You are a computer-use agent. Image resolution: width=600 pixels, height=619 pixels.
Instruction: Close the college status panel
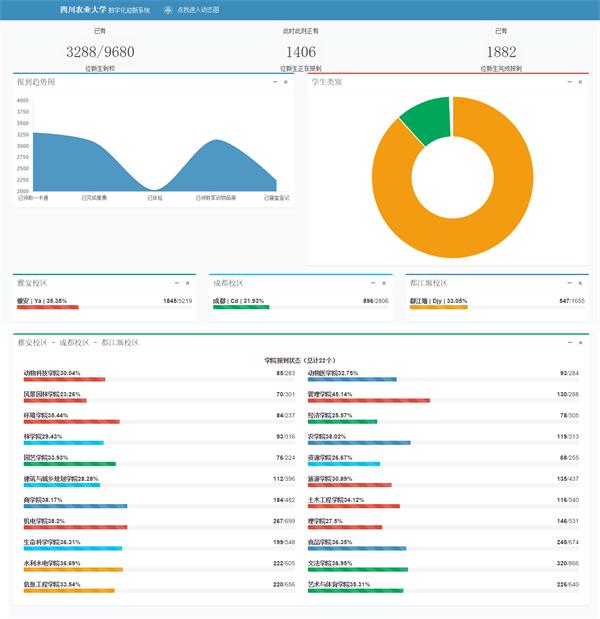click(580, 343)
